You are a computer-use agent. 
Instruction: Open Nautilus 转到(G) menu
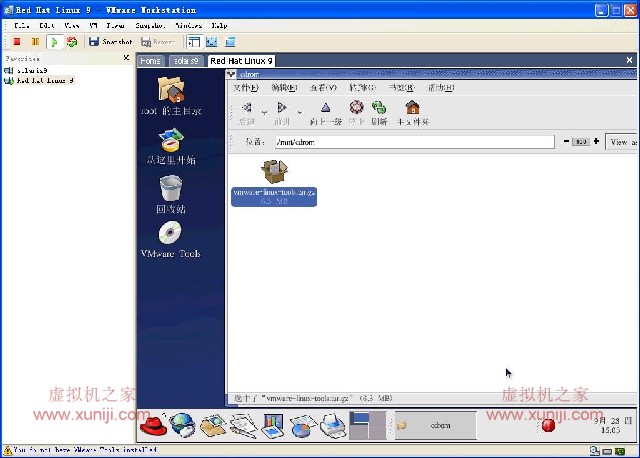(362, 87)
